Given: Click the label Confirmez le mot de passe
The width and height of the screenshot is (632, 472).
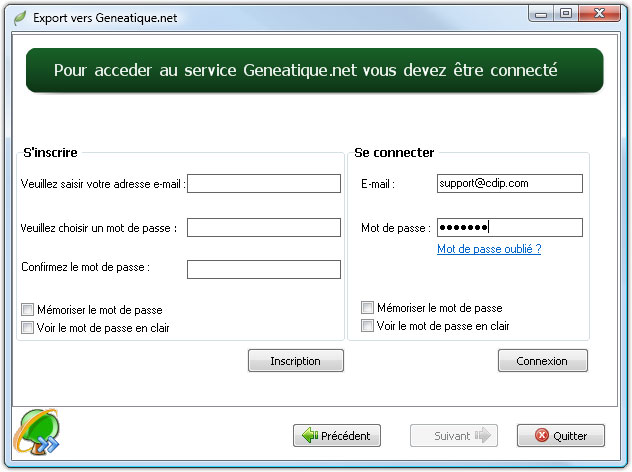Looking at the screenshot, I should click(x=85, y=267).
